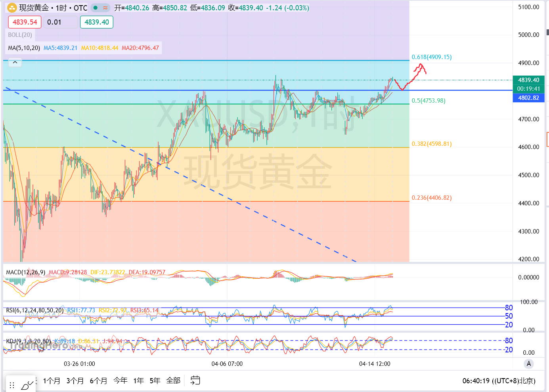Click the blue 4802.82 price line label
Screen dimensions: 549x392
point(529,98)
